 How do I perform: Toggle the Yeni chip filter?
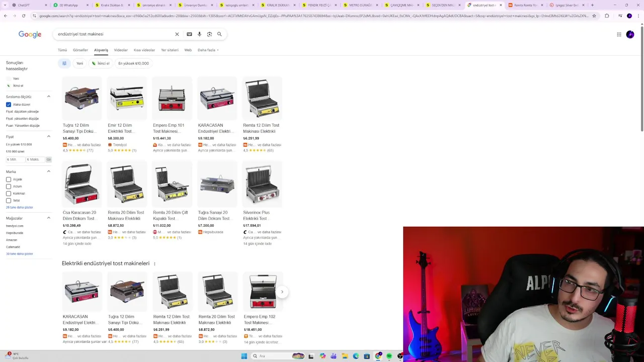79,63
